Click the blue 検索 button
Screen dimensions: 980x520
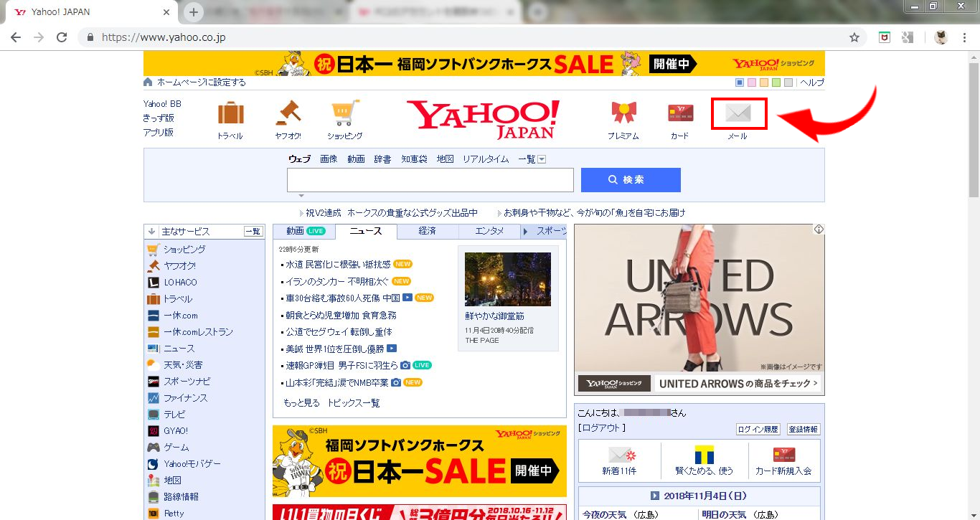tap(631, 180)
